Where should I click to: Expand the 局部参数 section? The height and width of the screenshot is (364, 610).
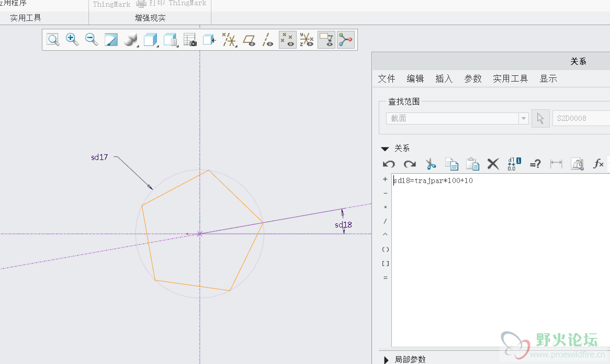[386, 360]
